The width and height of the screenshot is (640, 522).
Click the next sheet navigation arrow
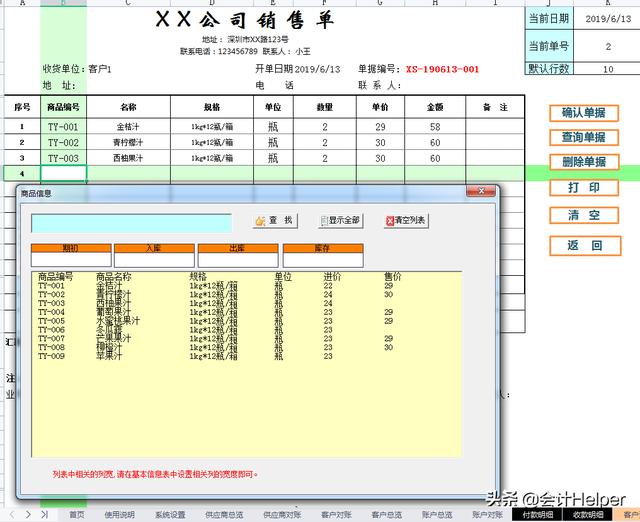[28, 515]
